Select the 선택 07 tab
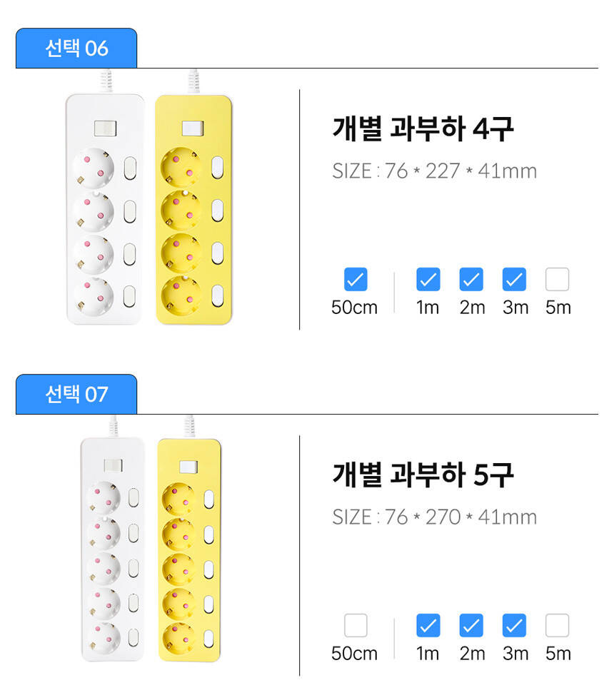The image size is (614, 700). (x=76, y=395)
